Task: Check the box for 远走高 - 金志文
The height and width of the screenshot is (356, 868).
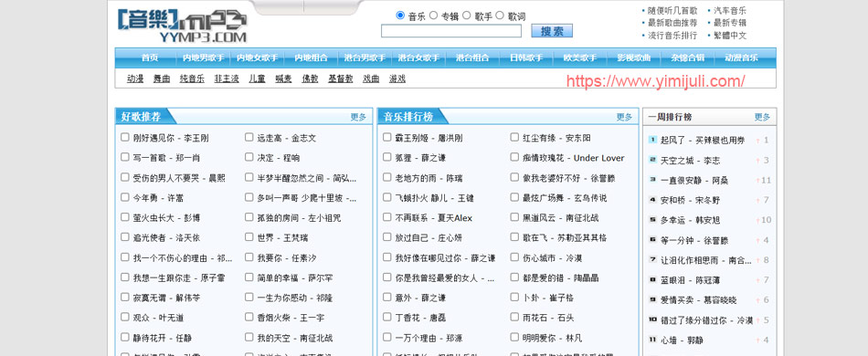Action: coord(249,137)
